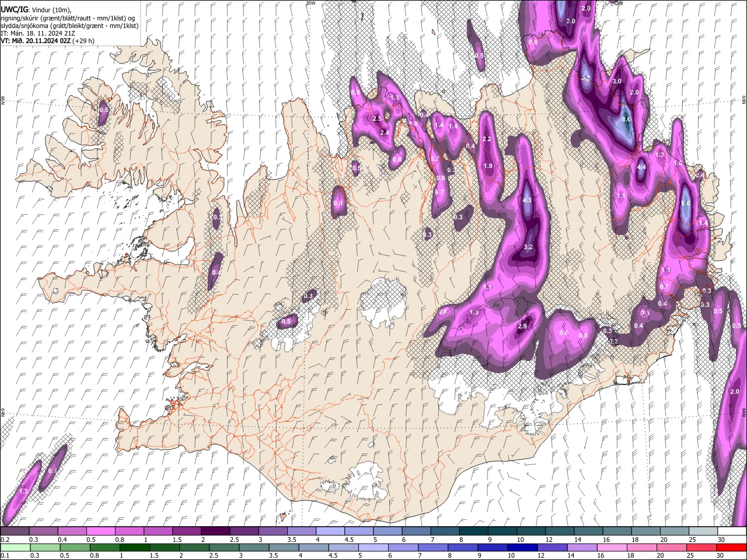The image size is (747, 560).
Task: Click the 'IT: Mán. 18. 11. 2024 21Z' initial time
Action: point(37,33)
